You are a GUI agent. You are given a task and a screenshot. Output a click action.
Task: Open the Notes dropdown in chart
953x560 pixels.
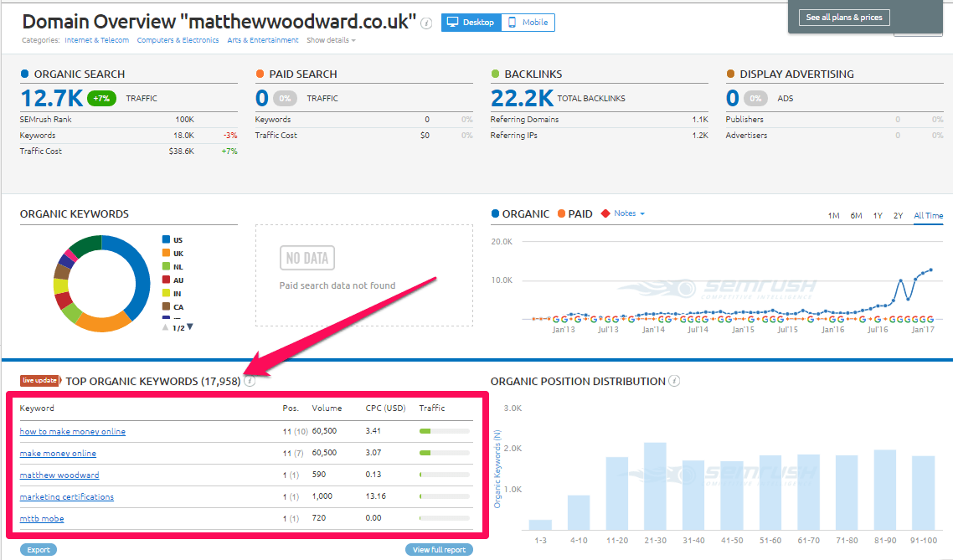pos(629,213)
